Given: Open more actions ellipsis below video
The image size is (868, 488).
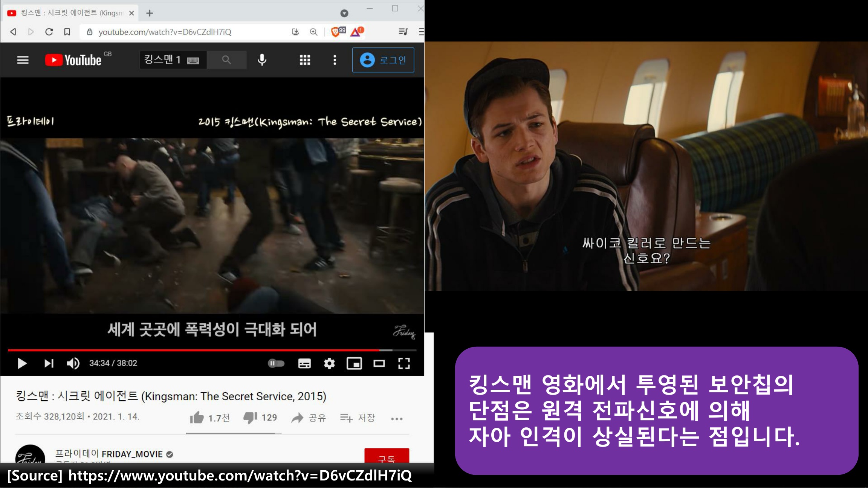Looking at the screenshot, I should tap(397, 419).
